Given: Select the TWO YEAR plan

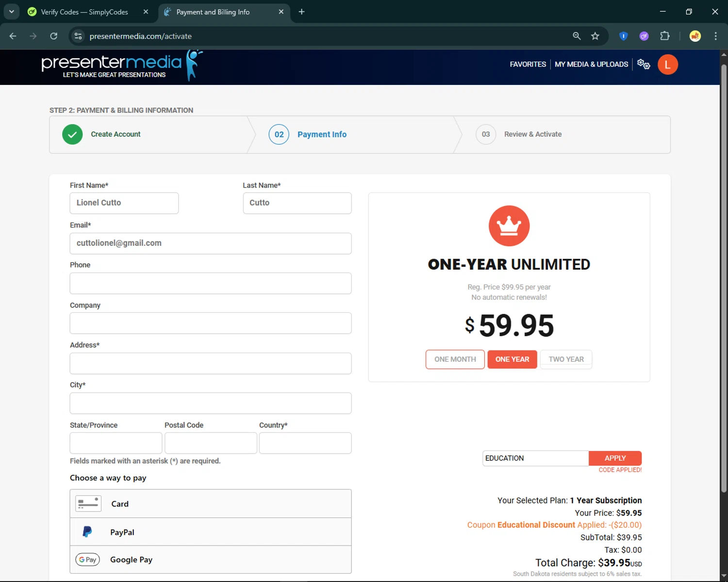Looking at the screenshot, I should [x=566, y=359].
